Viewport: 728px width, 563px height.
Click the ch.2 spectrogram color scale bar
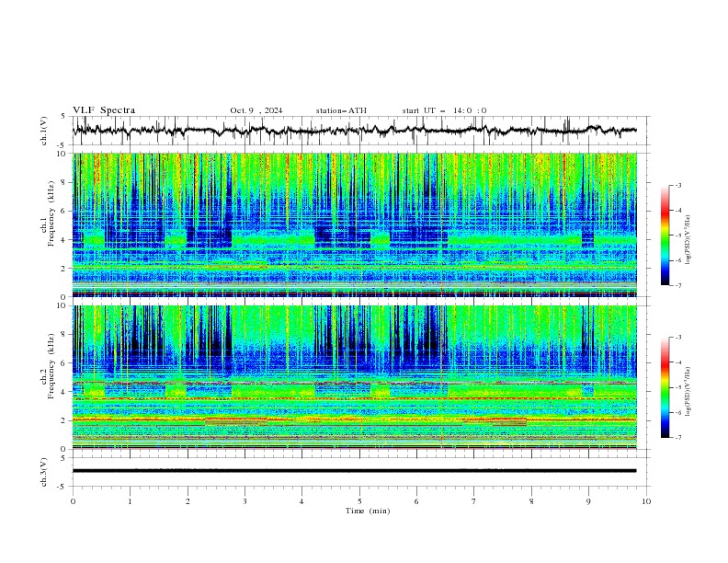[665, 387]
